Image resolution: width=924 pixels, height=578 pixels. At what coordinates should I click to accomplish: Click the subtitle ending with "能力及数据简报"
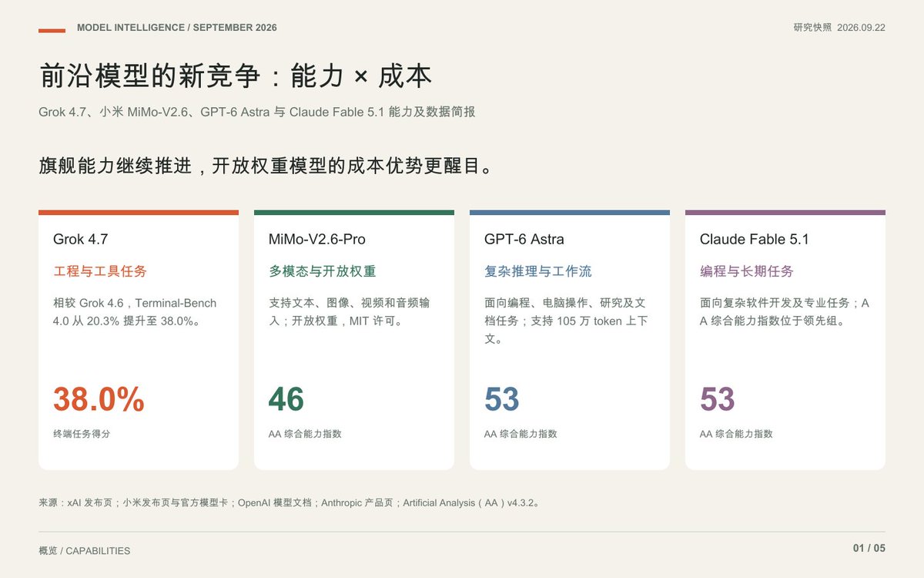click(x=257, y=113)
